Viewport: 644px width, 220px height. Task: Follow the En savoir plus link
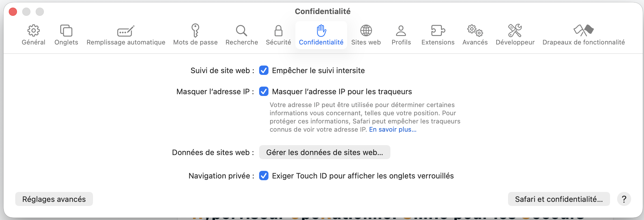click(x=392, y=130)
